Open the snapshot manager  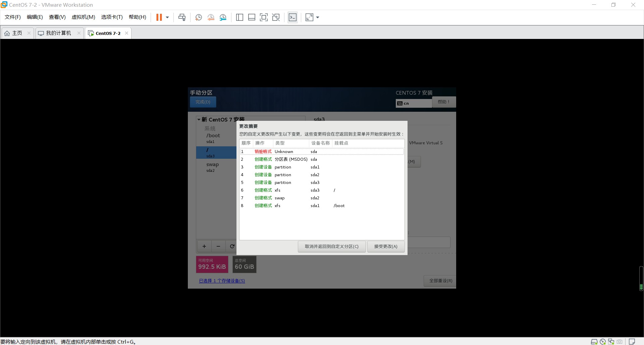[x=223, y=17]
